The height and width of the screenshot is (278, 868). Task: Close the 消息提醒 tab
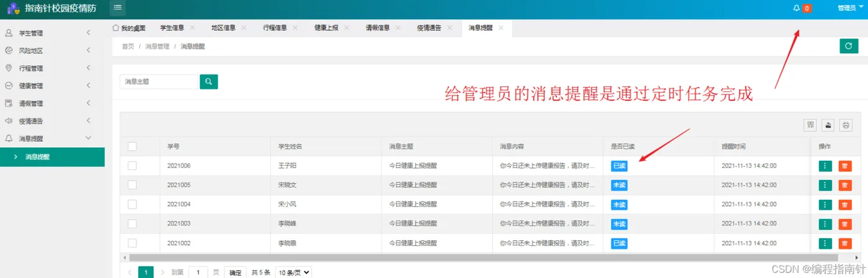[x=501, y=28]
